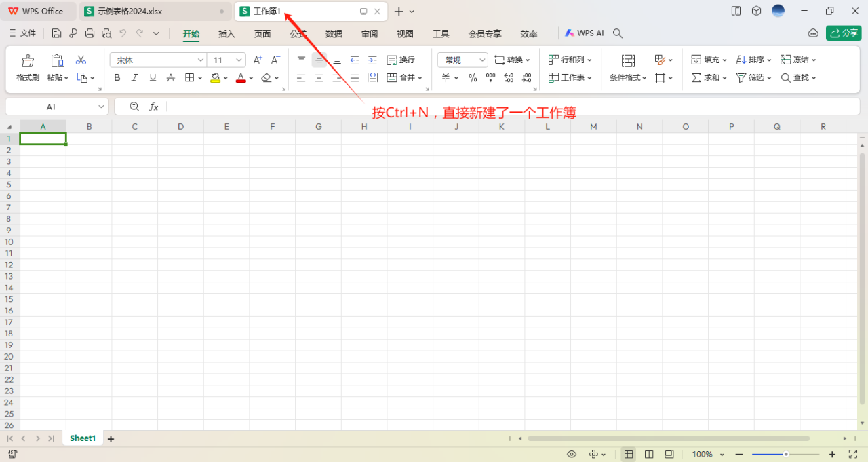Toggle Underline formatting
The height and width of the screenshot is (462, 868).
[153, 78]
